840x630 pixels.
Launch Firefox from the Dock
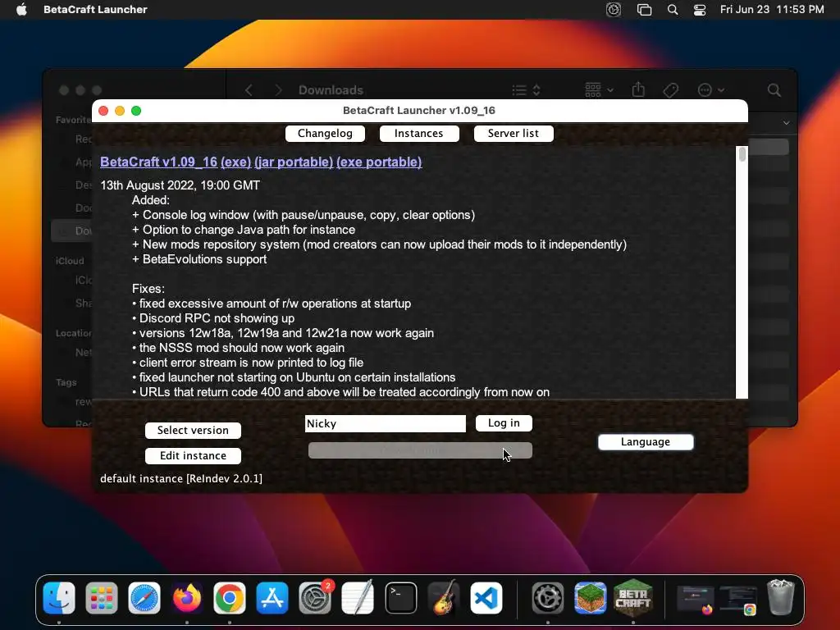[187, 598]
